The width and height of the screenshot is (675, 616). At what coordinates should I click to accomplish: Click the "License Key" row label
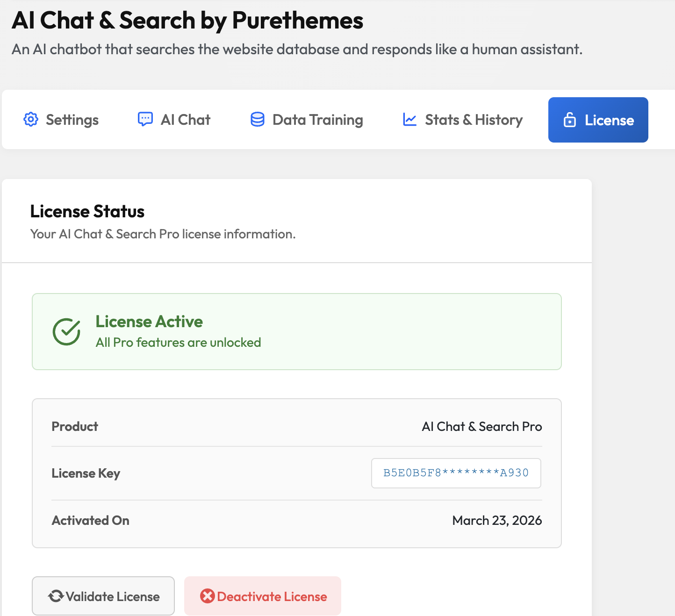86,473
